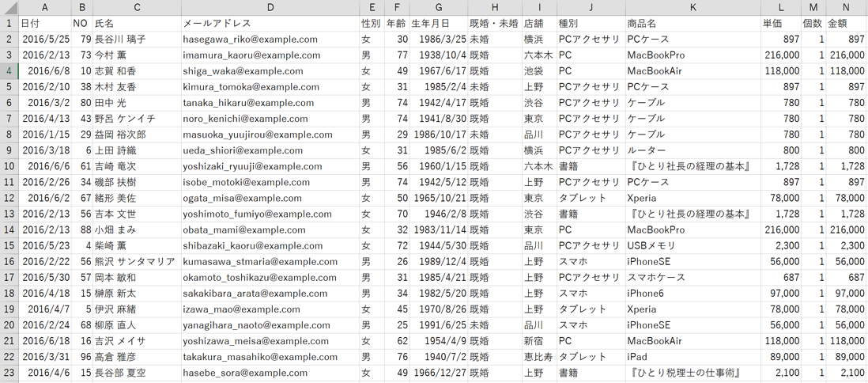The width and height of the screenshot is (868, 383).
Task: Click the 金額 header cell
Action: [847, 23]
